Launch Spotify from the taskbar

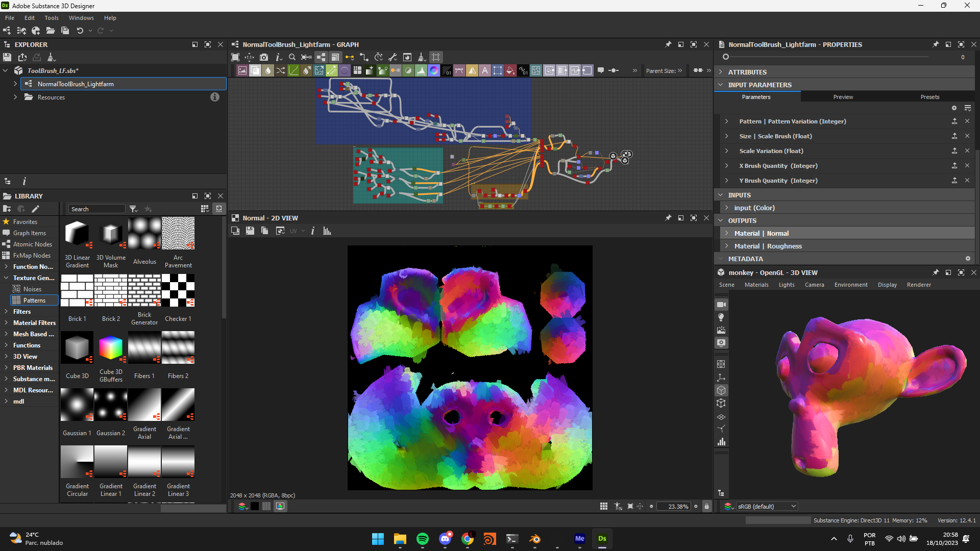423,539
